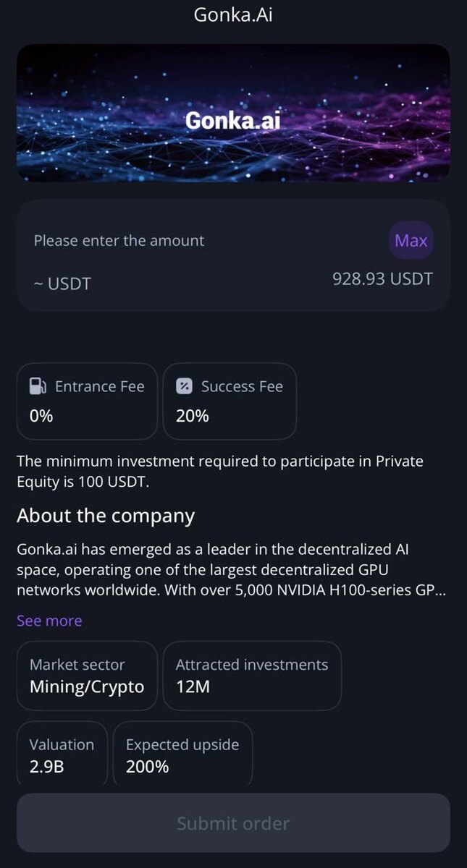Screen dimensions: 467x868
Task: Click the truncated company description paragraph
Action: (x=230, y=570)
